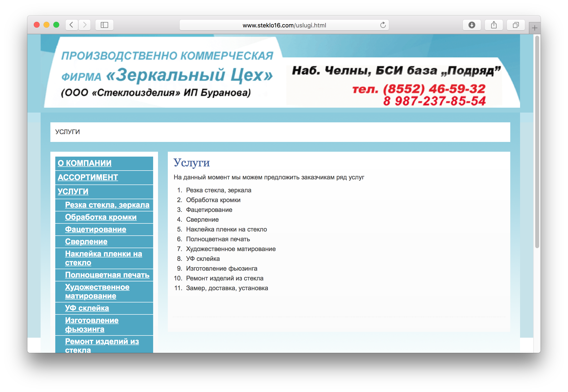Reload the page with the refresh icon
The width and height of the screenshot is (568, 392).
pos(383,25)
